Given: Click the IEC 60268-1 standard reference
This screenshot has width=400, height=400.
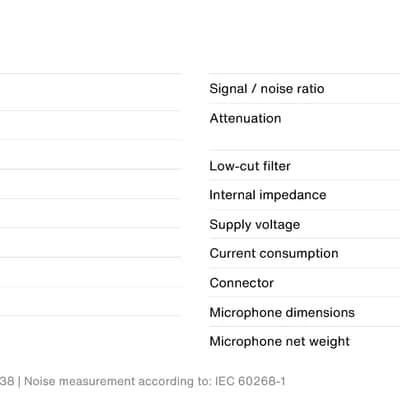Looking at the screenshot, I should (250, 381).
